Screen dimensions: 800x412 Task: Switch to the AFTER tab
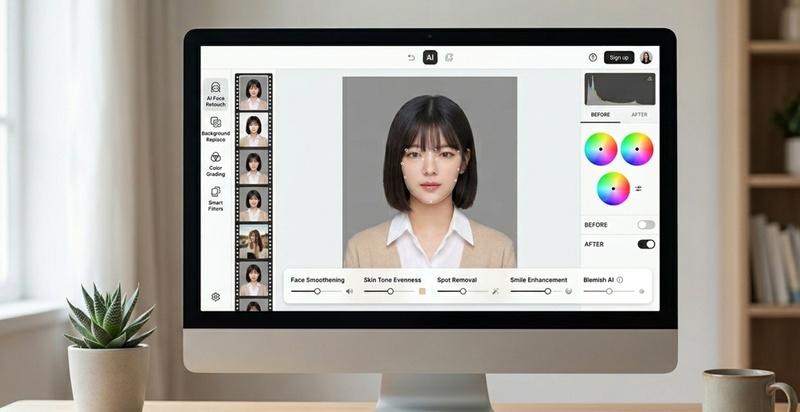tap(639, 115)
